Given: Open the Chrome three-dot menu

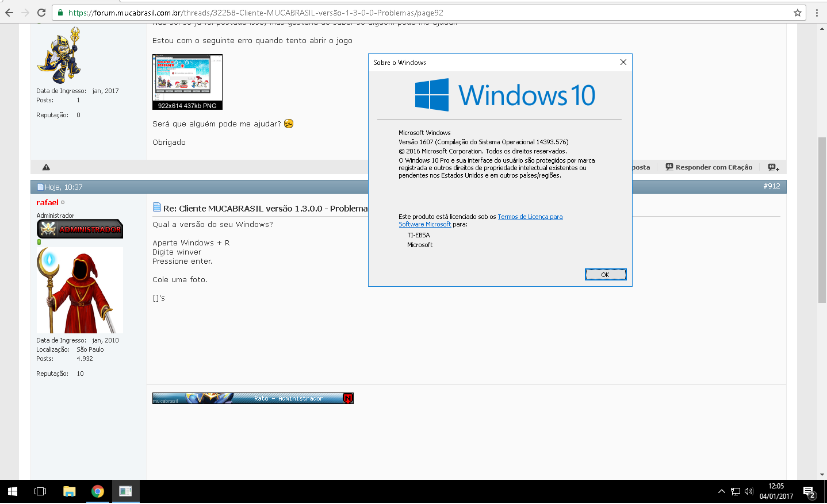Looking at the screenshot, I should [x=817, y=13].
